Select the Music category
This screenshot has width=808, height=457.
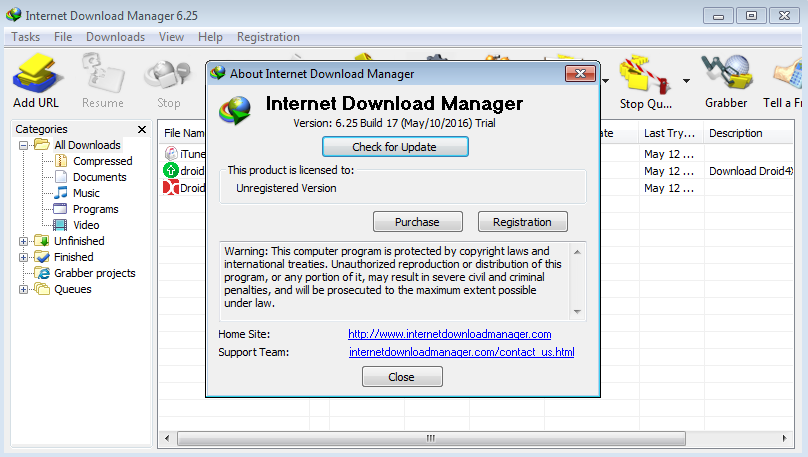(x=86, y=193)
